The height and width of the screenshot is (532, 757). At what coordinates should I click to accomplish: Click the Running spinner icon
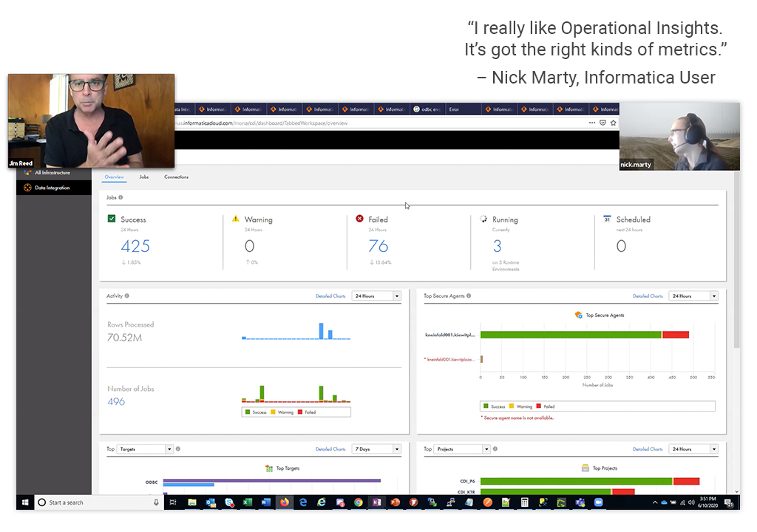(x=483, y=219)
